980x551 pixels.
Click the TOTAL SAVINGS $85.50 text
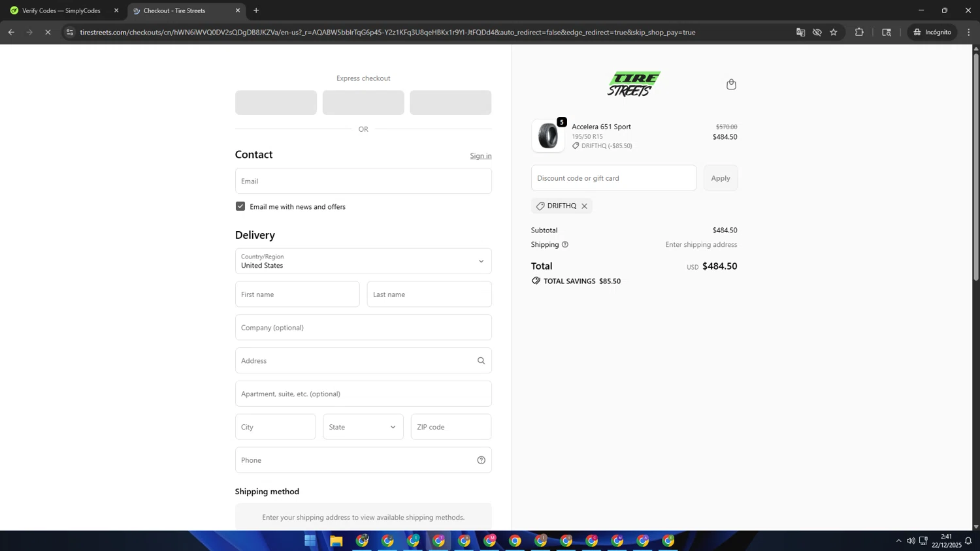pyautogui.click(x=582, y=281)
